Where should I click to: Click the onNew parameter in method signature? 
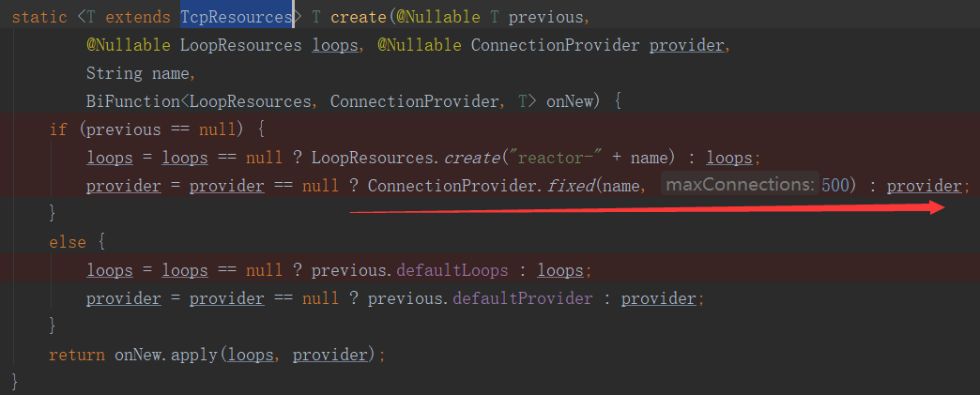(569, 101)
